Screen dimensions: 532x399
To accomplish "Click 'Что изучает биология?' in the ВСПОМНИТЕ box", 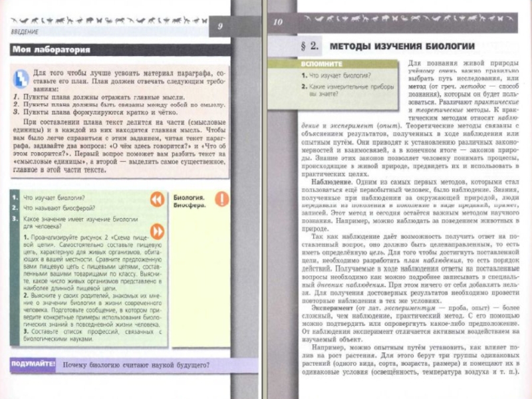I will click(340, 75).
